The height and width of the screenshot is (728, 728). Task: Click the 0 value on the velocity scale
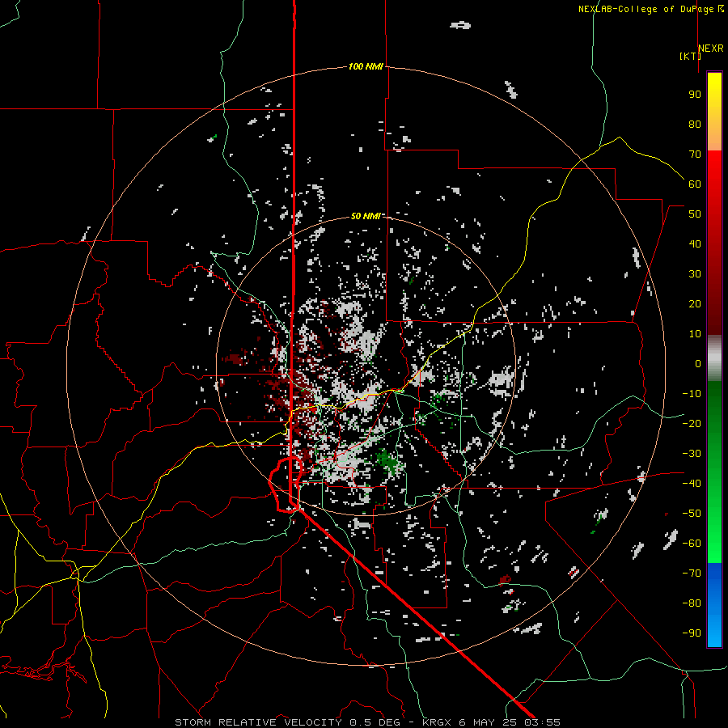coord(698,363)
